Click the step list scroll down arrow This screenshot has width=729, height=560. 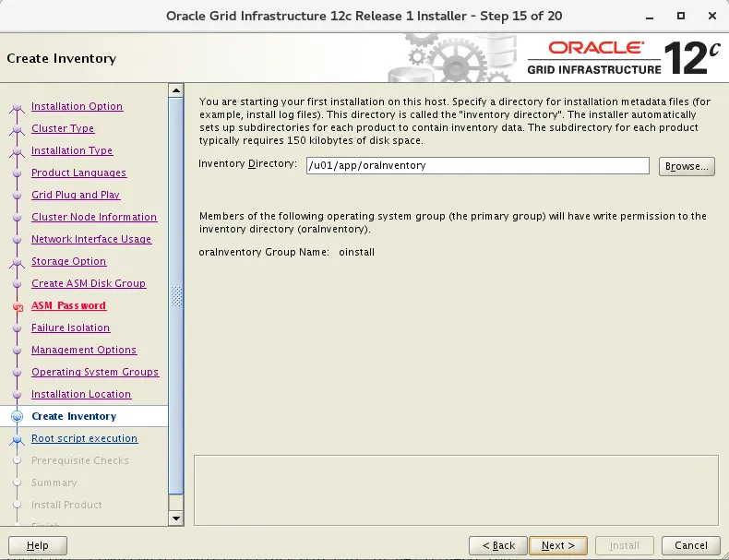[175, 518]
